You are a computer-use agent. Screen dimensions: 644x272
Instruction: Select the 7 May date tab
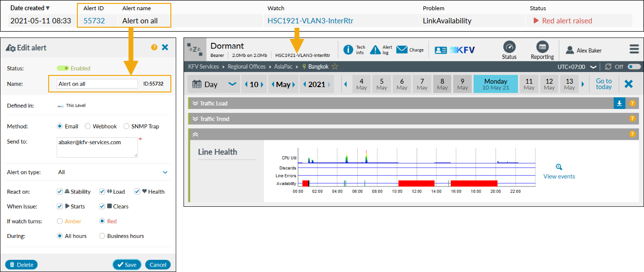tap(422, 84)
